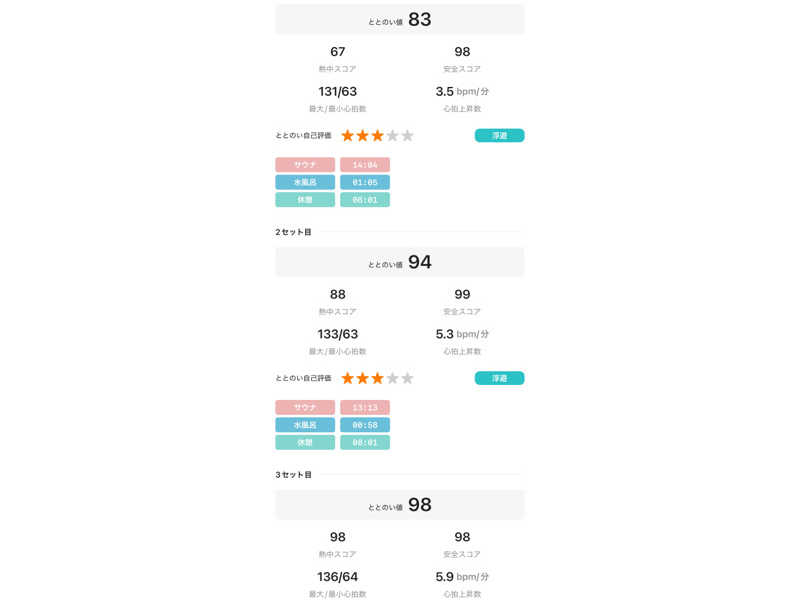Click the 浮遊 badge in the 83-score set
800x600 pixels.
point(499,136)
